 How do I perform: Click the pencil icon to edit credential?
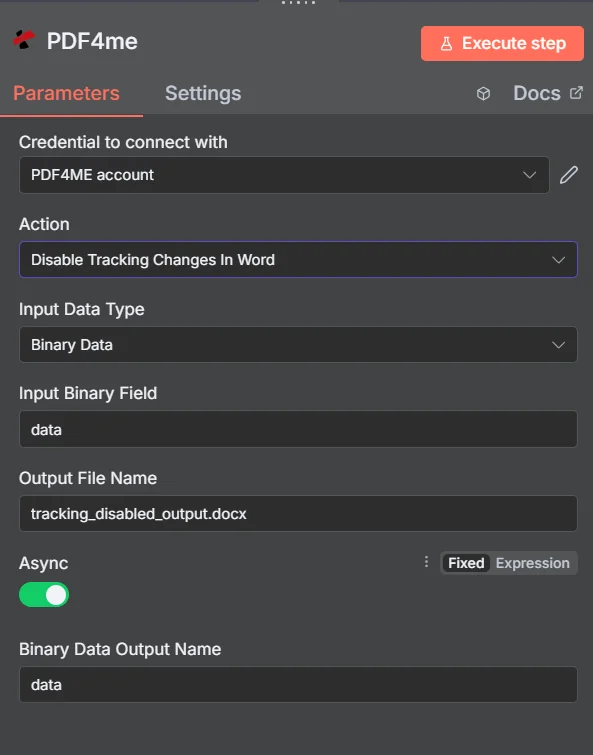pyautogui.click(x=568, y=175)
